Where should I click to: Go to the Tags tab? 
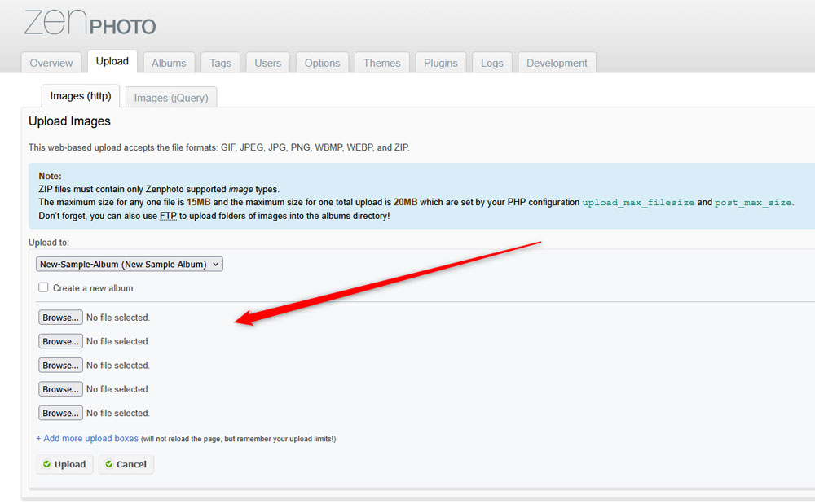coord(220,63)
